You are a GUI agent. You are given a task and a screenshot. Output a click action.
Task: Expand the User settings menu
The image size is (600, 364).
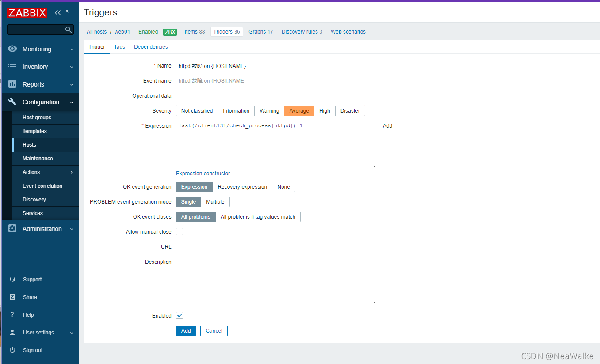tap(72, 333)
